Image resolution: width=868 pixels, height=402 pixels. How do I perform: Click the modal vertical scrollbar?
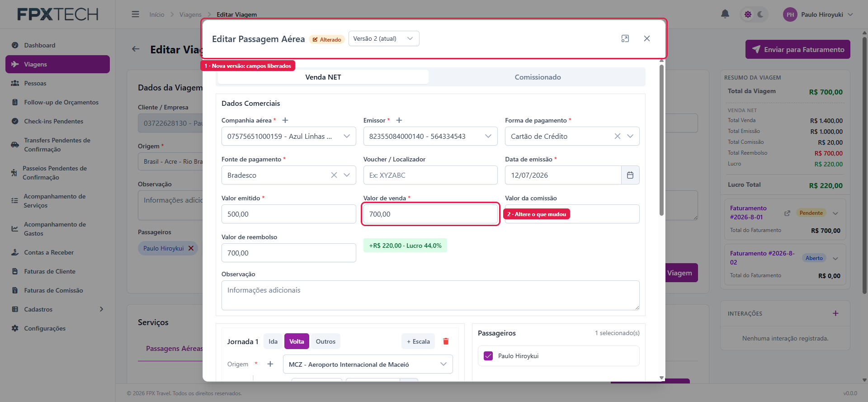click(x=661, y=140)
